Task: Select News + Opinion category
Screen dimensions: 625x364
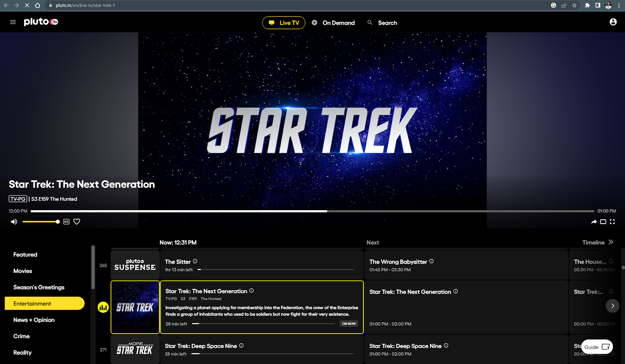Action: pyautogui.click(x=34, y=320)
